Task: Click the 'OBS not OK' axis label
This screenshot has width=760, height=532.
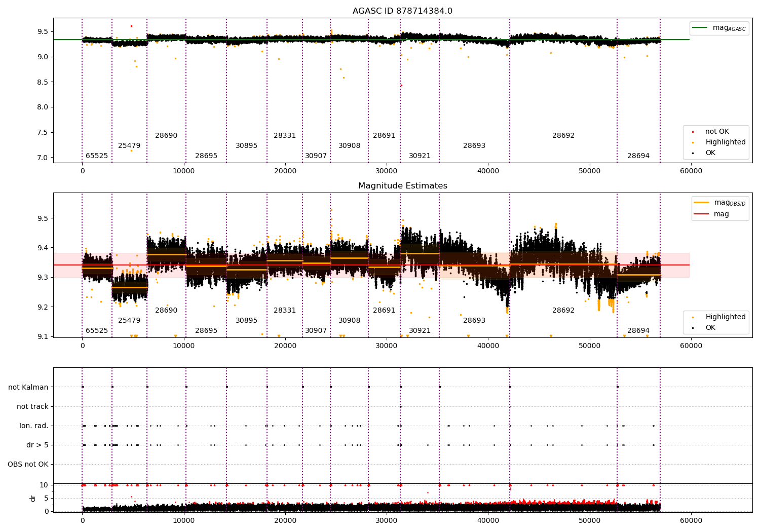Action: coord(28,464)
